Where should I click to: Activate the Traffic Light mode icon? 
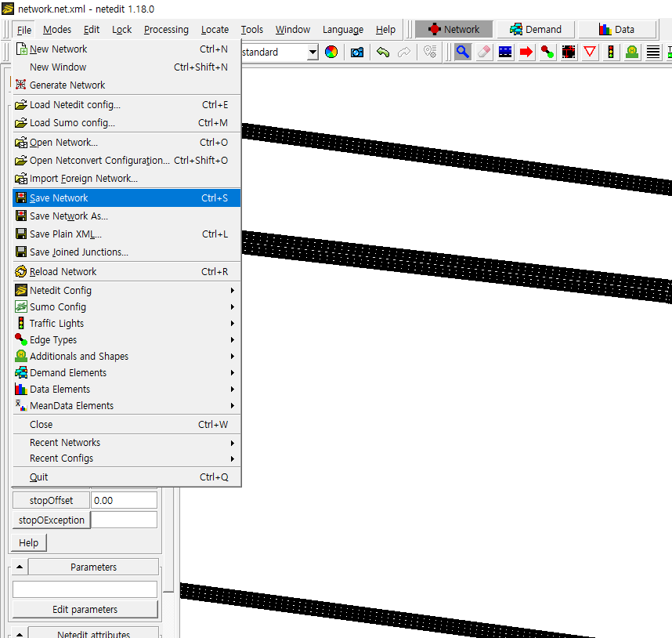[611, 53]
